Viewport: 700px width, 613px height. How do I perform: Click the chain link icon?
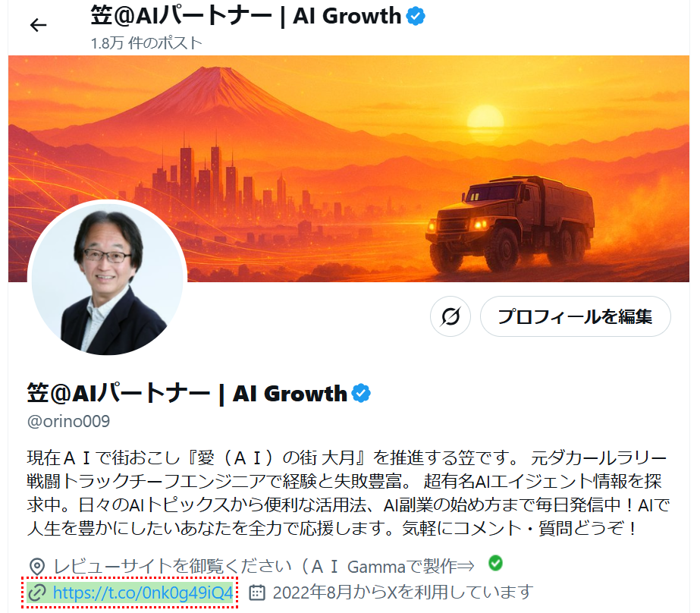click(x=36, y=593)
